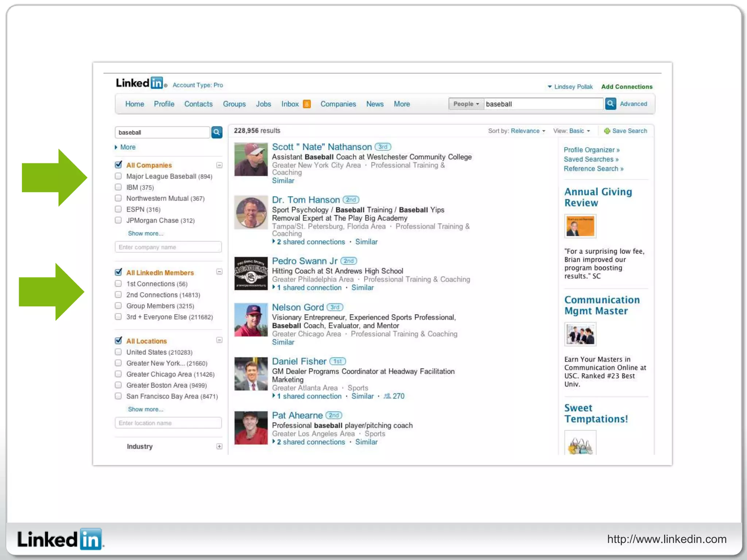Screen dimensions: 747x560
Task: Check the Group Members filter
Action: coord(118,306)
